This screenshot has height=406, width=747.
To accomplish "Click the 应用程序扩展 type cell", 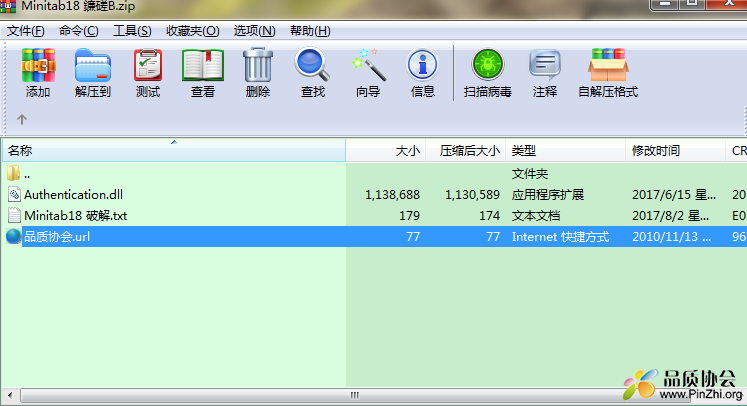I will point(547,194).
